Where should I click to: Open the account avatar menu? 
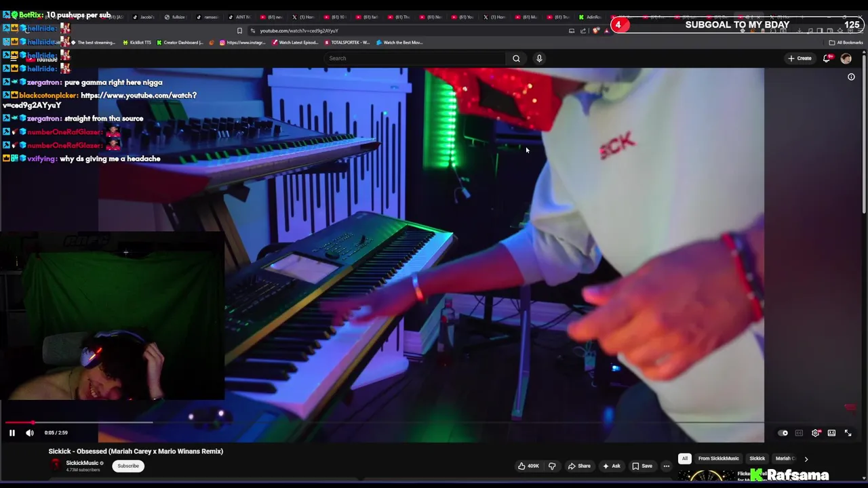coord(846,58)
